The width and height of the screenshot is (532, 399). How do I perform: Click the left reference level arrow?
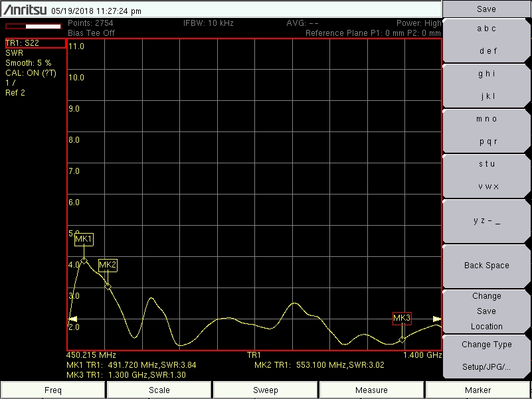click(x=72, y=319)
